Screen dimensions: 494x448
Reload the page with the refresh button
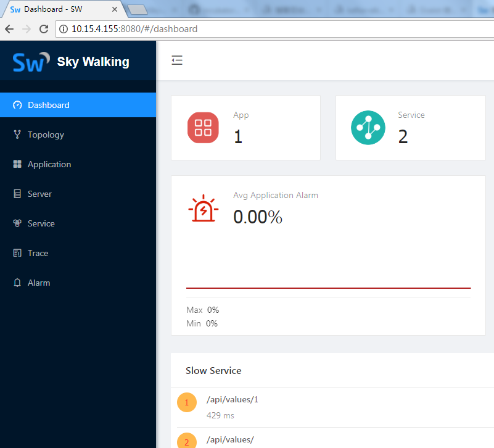pyautogui.click(x=44, y=29)
